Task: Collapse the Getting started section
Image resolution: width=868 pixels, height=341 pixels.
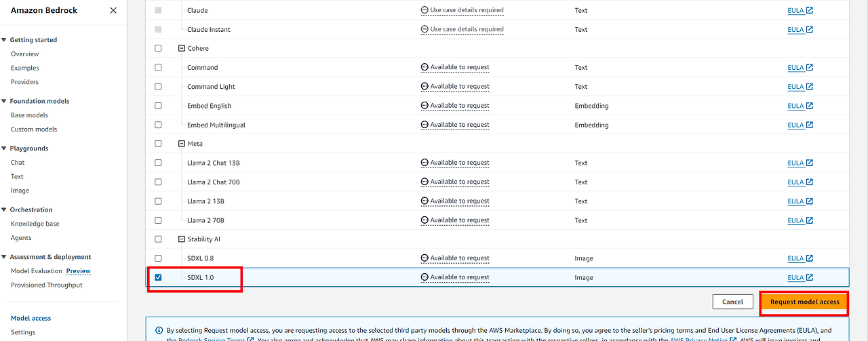Action: tap(4, 40)
